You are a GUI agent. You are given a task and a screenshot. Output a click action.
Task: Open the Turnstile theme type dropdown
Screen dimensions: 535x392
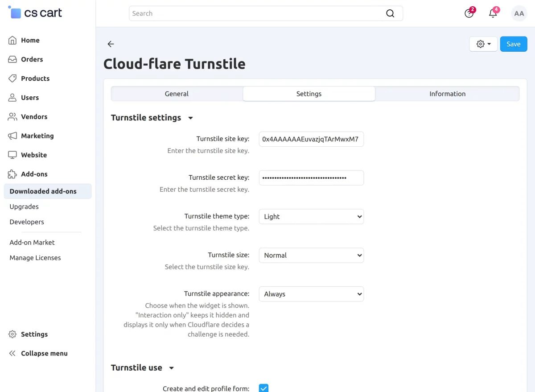311,217
